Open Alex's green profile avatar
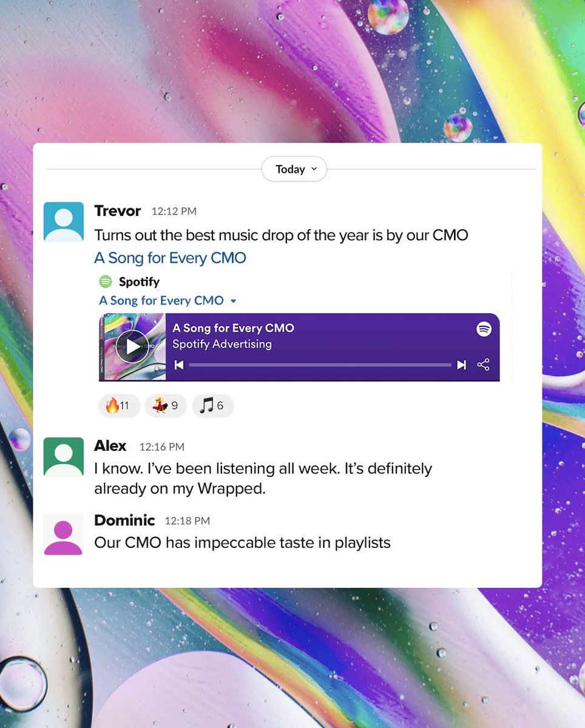 (64, 457)
